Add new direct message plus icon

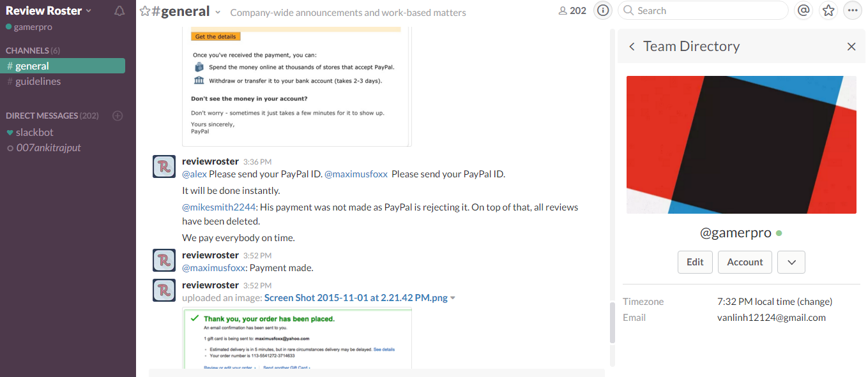click(118, 115)
